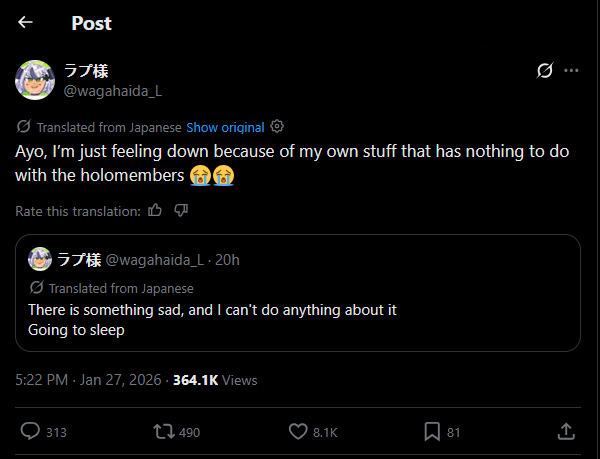Viewport: 600px width, 459px height.
Task: Click the 20h timestamp in quoted post
Action: click(227, 260)
